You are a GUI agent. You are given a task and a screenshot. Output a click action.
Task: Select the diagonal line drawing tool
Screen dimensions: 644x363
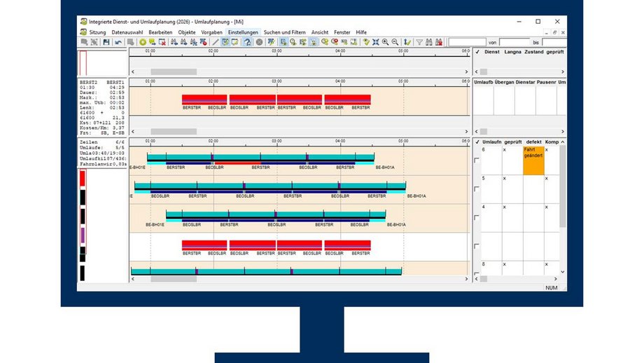coord(215,42)
